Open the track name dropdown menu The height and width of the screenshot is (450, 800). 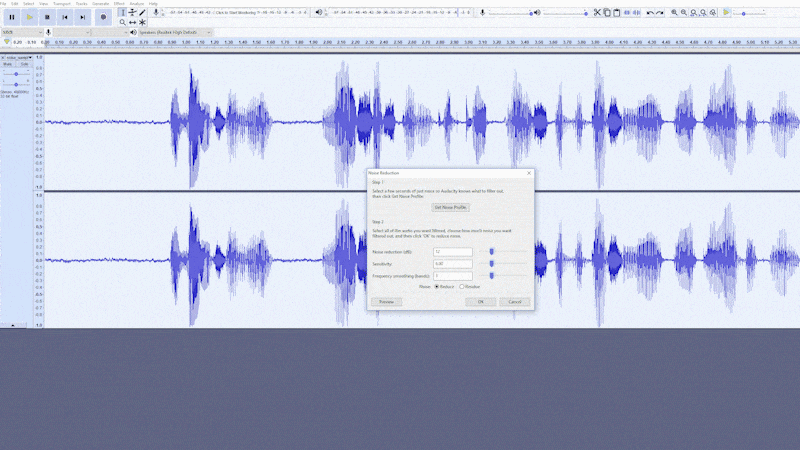coord(19,58)
